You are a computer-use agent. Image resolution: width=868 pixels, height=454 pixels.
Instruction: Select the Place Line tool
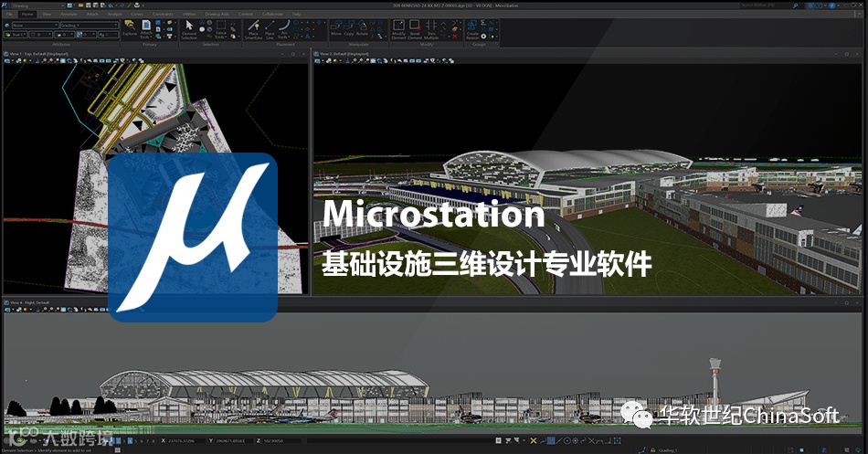tap(270, 29)
